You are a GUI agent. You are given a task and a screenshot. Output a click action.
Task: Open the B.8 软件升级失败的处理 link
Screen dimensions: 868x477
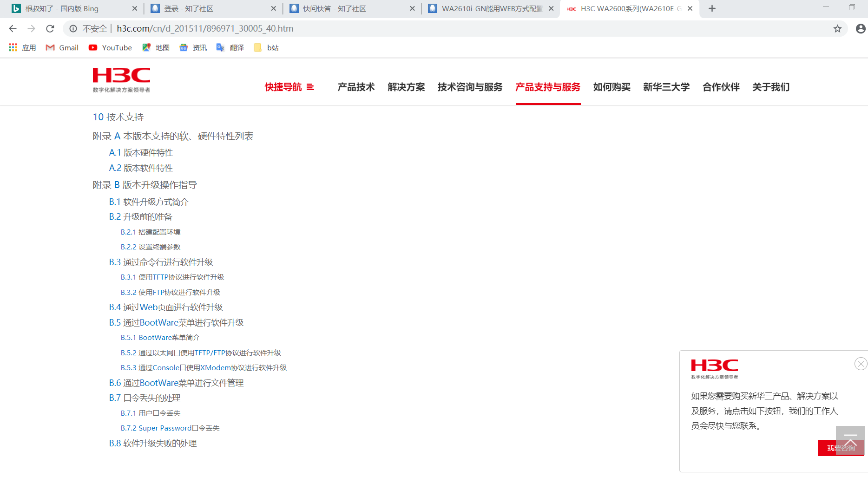(153, 444)
